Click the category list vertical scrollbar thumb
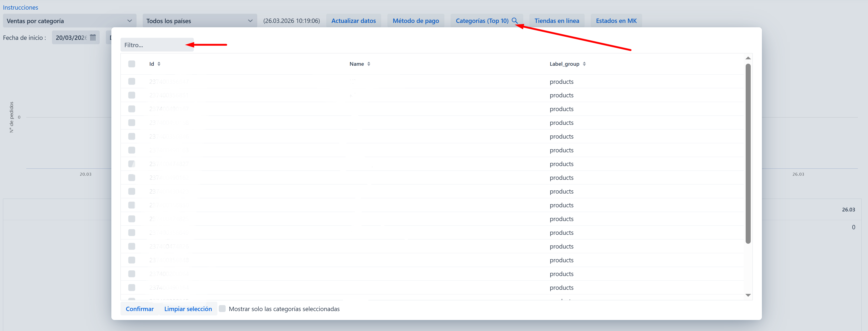The width and height of the screenshot is (868, 331). [748, 153]
